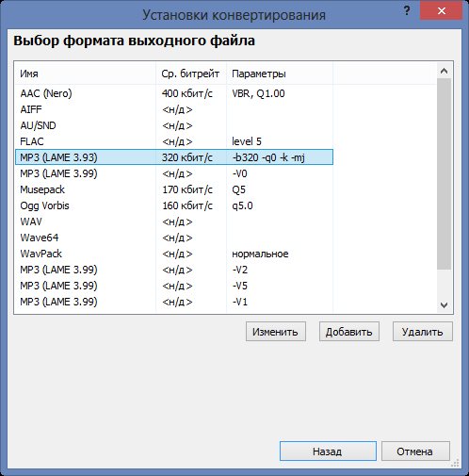This screenshot has height=476, width=469.
Task: Select the Wave64 format entry
Action: 174,238
